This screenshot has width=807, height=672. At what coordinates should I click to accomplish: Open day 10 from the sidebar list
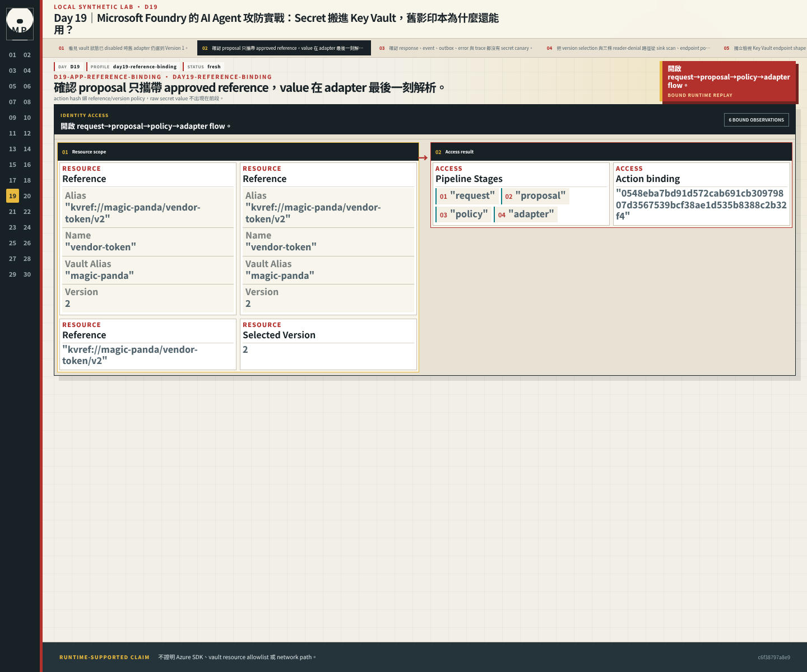point(27,118)
